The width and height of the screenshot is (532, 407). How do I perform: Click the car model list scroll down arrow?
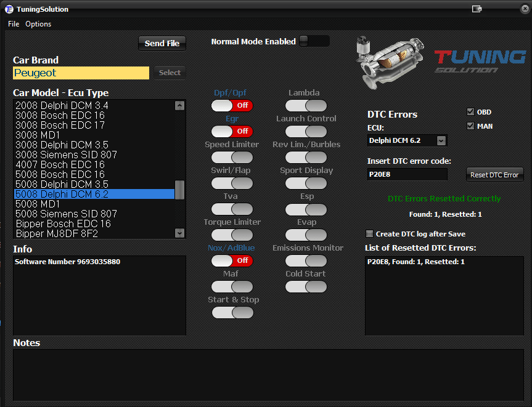[x=179, y=233]
